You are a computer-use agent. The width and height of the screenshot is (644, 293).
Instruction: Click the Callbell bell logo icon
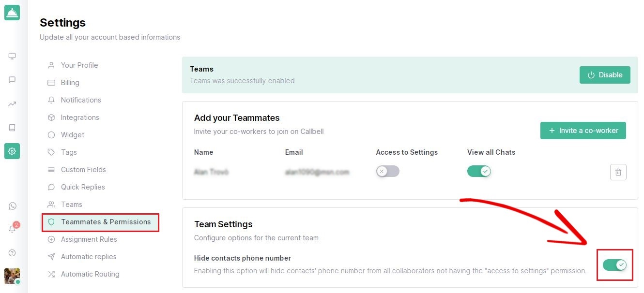tap(12, 13)
